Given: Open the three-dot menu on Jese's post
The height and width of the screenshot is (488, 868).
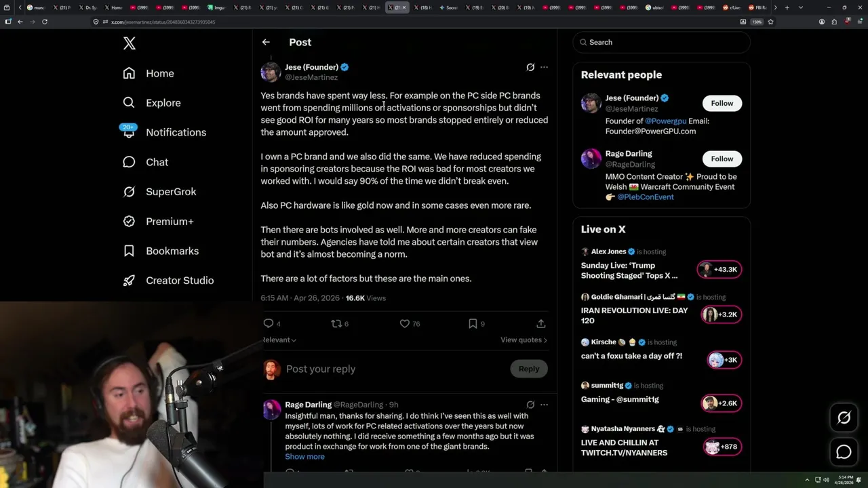Looking at the screenshot, I should point(544,67).
